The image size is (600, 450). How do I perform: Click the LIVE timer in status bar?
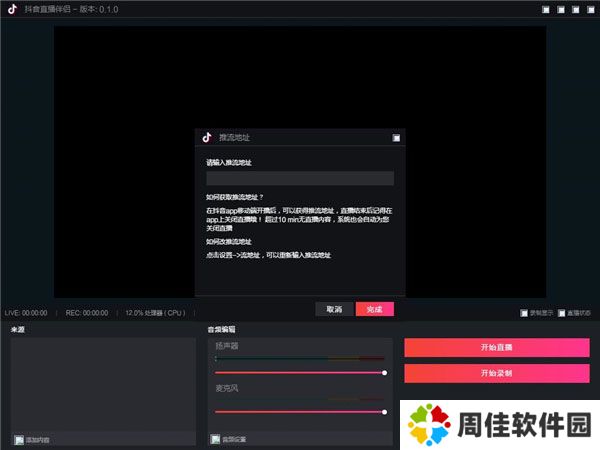coord(26,313)
